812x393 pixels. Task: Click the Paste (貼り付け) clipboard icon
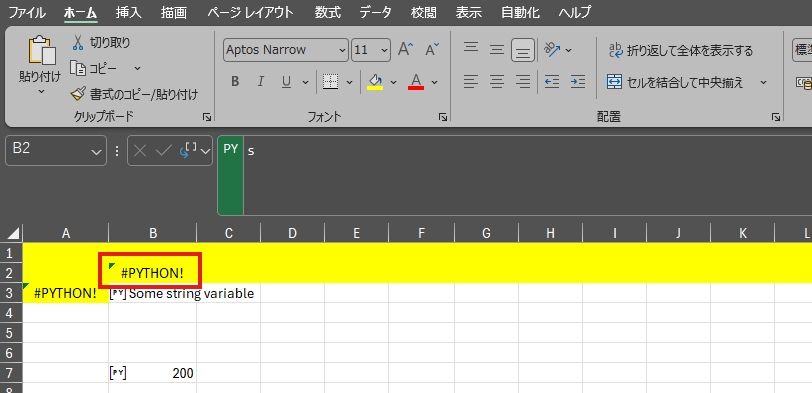[41, 51]
